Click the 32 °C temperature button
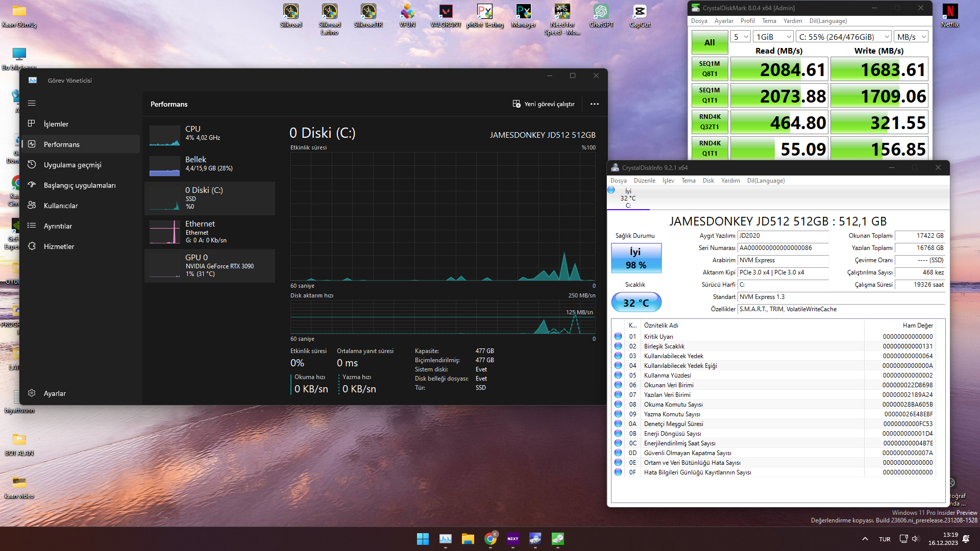The image size is (980, 551). coord(636,303)
